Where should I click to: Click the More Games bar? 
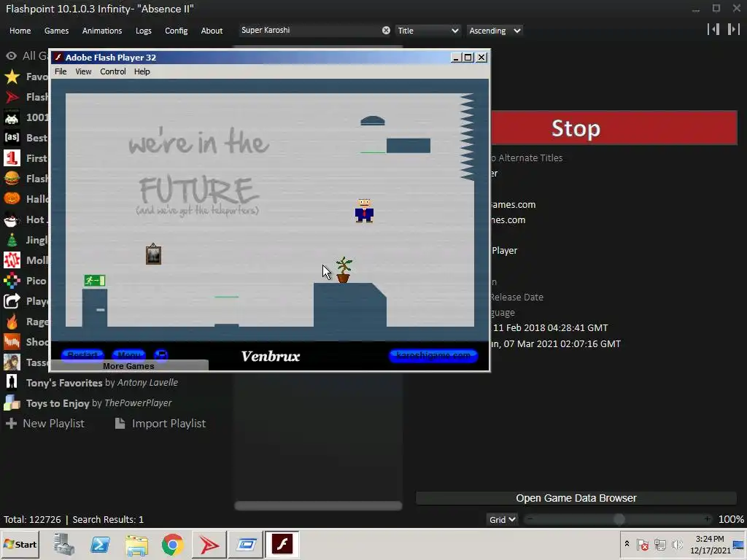pos(129,366)
